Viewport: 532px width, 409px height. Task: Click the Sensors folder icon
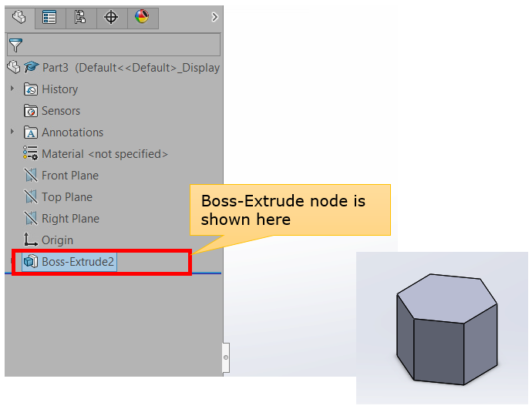(x=31, y=111)
